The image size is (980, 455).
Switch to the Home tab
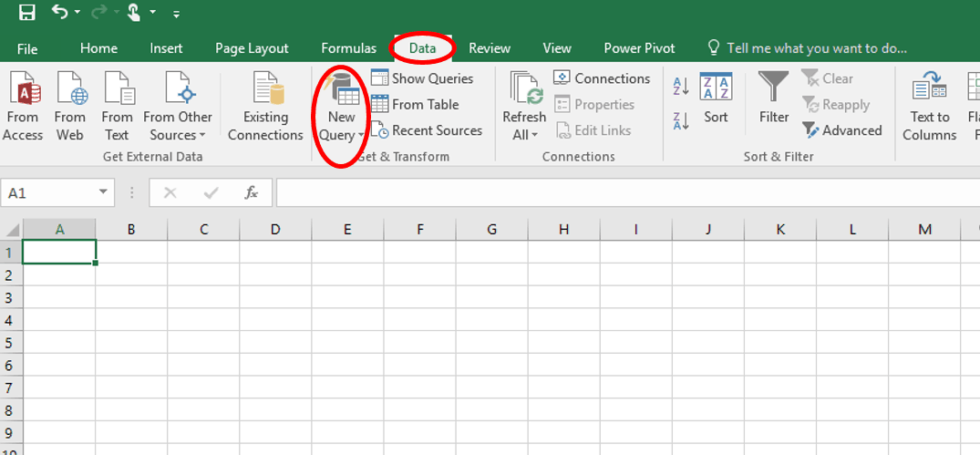(x=98, y=48)
